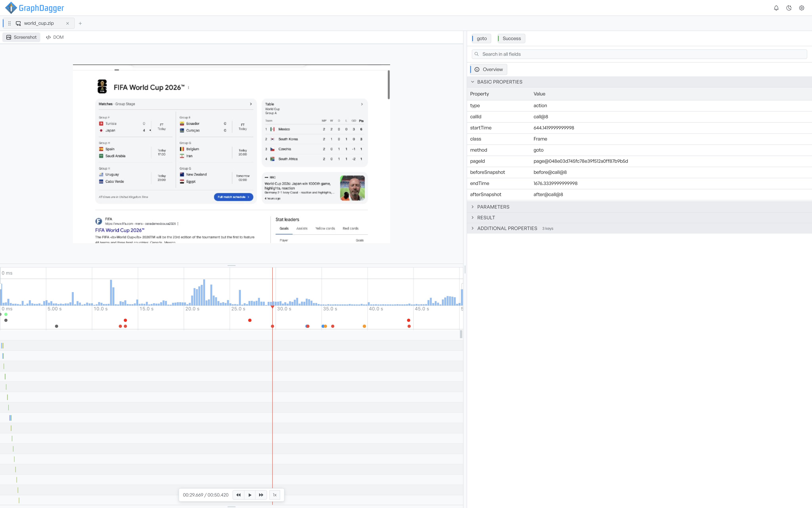Select the Red cards stat tab
This screenshot has height=508, width=812.
(350, 228)
